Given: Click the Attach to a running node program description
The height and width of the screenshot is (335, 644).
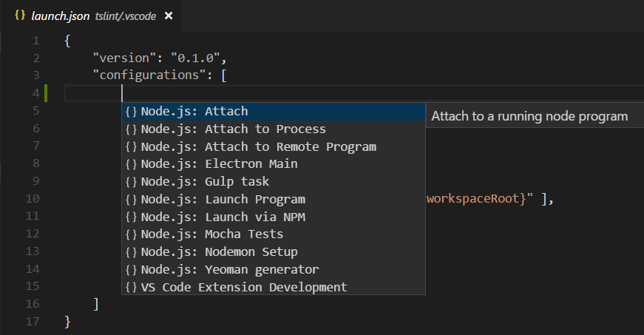Looking at the screenshot, I should coord(529,116).
